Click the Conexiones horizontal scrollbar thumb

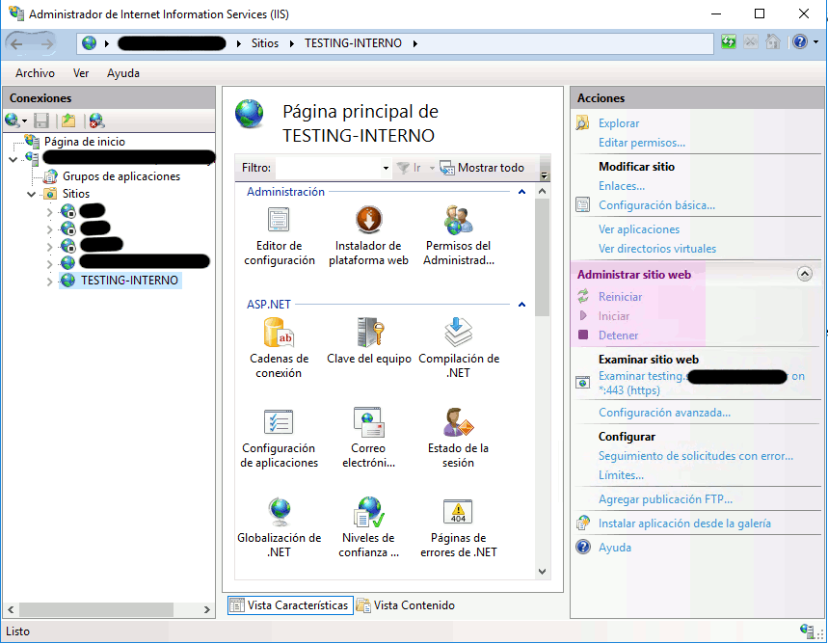point(96,609)
